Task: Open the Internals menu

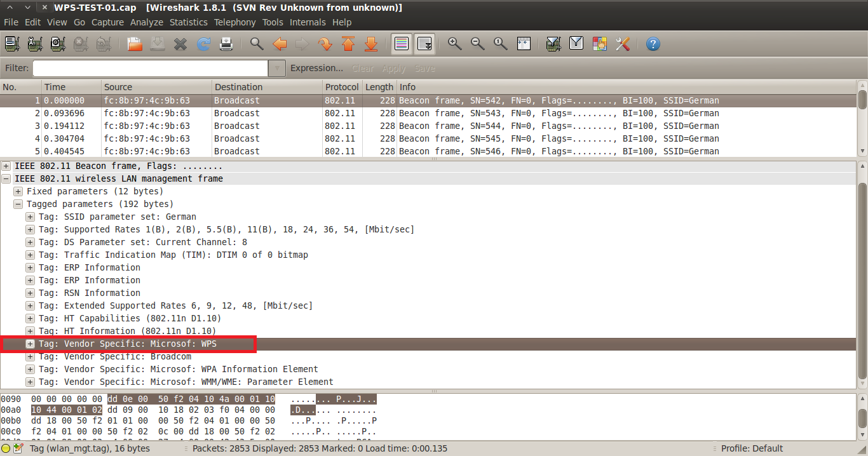Action: [308, 22]
